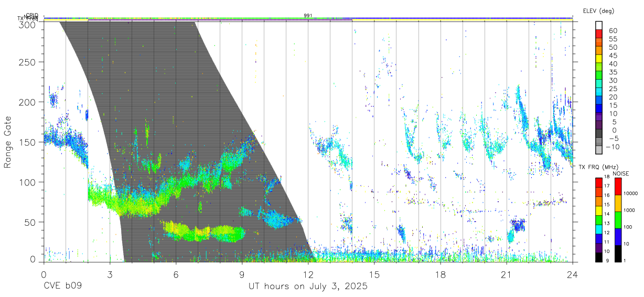
Task: Click the 'ELEV (deg)' colorbar title
Action: tap(598, 10)
